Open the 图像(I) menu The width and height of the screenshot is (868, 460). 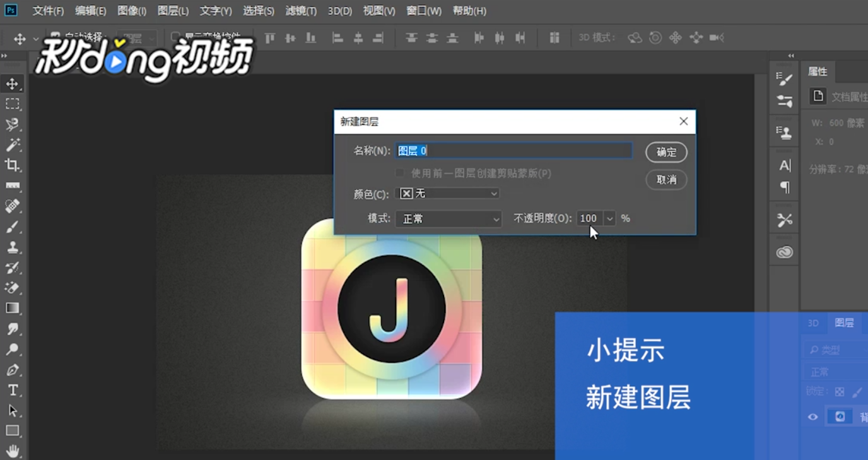132,11
